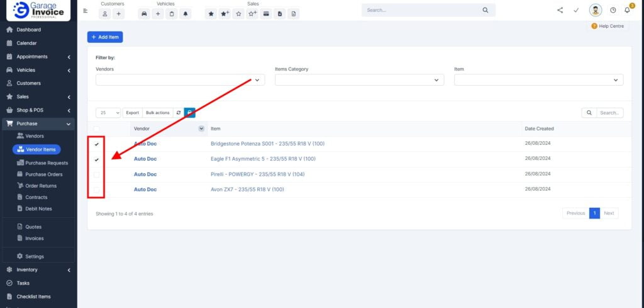Open Help Centre
Viewport: 644px width, 308px height.
tap(608, 26)
